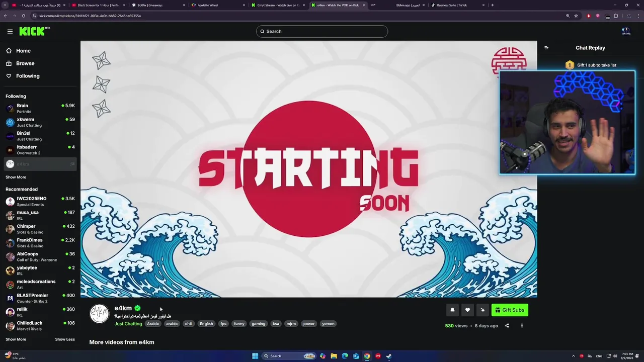This screenshot has height=362, width=644.
Task: Open yaboytee IRL channel
Action: (x=40, y=270)
